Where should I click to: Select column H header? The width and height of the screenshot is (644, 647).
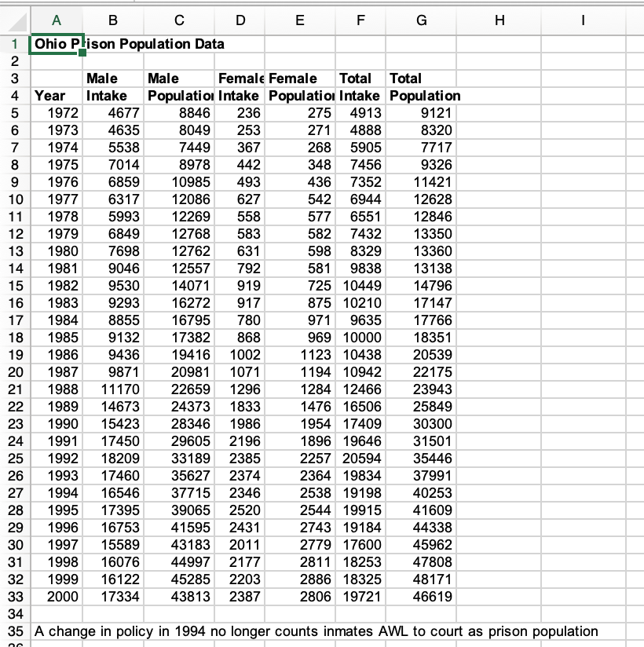pos(499,20)
